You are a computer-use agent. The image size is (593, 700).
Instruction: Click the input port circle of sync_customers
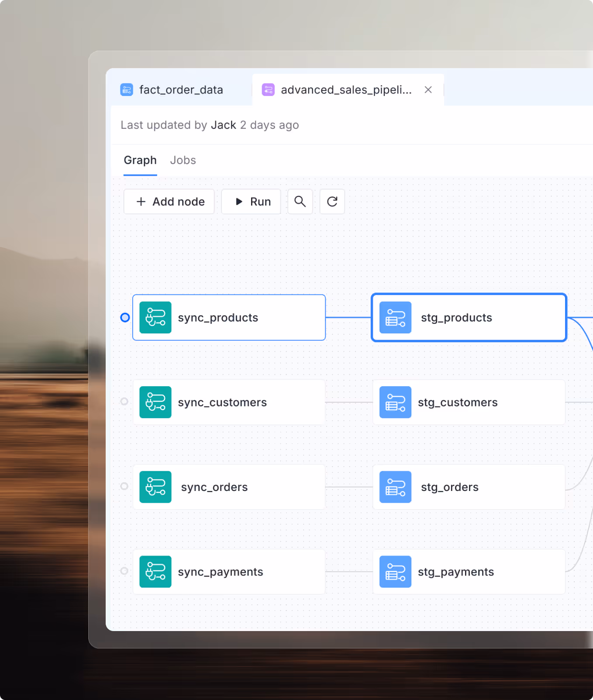(x=124, y=401)
